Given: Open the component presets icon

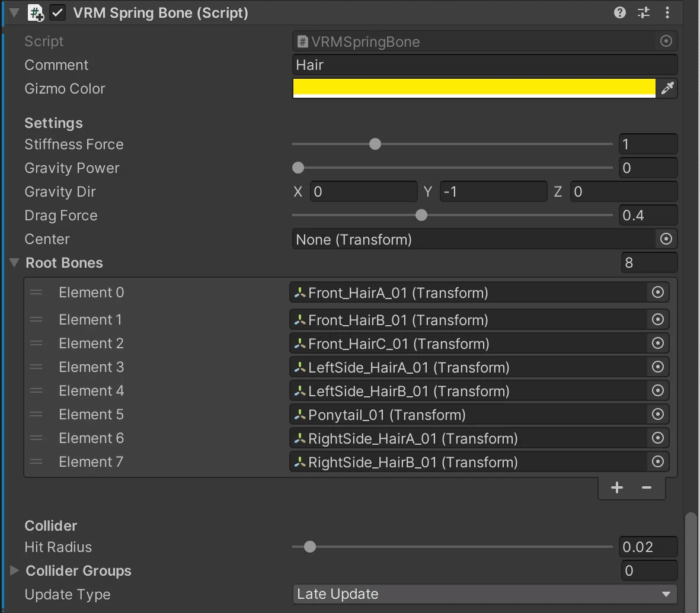Looking at the screenshot, I should [644, 12].
